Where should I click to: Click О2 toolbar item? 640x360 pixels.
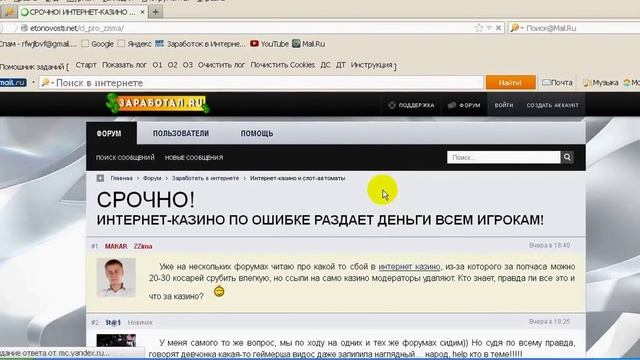173,65
